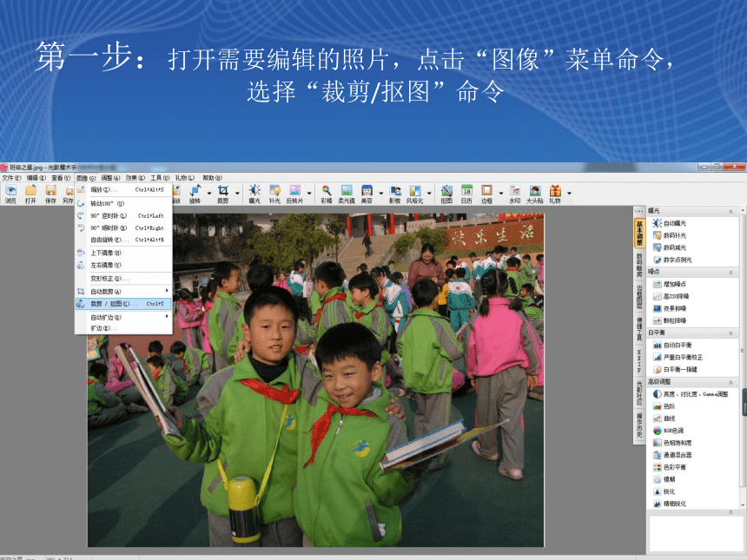This screenshot has height=560, width=747.
Task: Open the 操作历史 side tab
Action: [638, 425]
